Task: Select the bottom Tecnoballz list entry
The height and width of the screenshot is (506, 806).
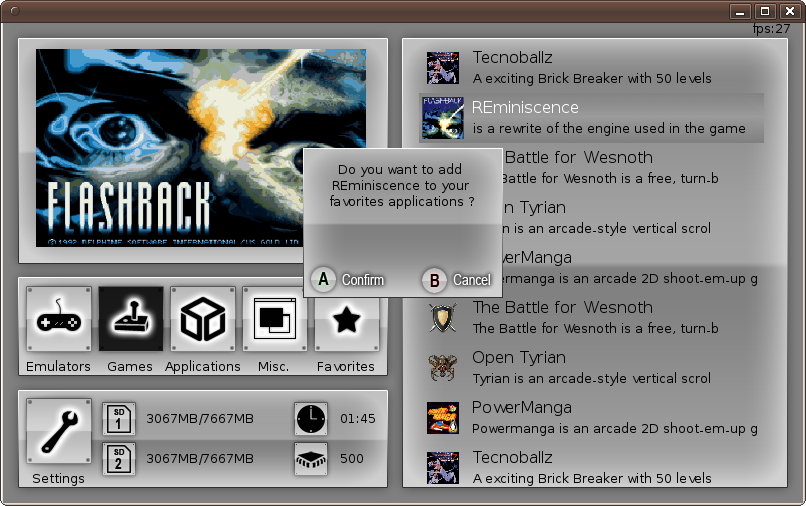Action: (x=590, y=467)
